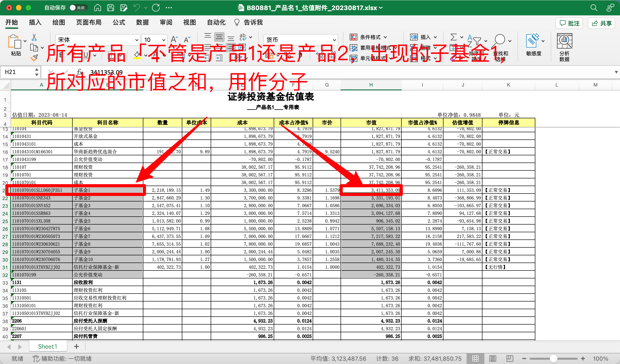Open the Undo history dropdown arrow
Image resolution: width=620 pixels, height=364 pixels.
pos(146,8)
